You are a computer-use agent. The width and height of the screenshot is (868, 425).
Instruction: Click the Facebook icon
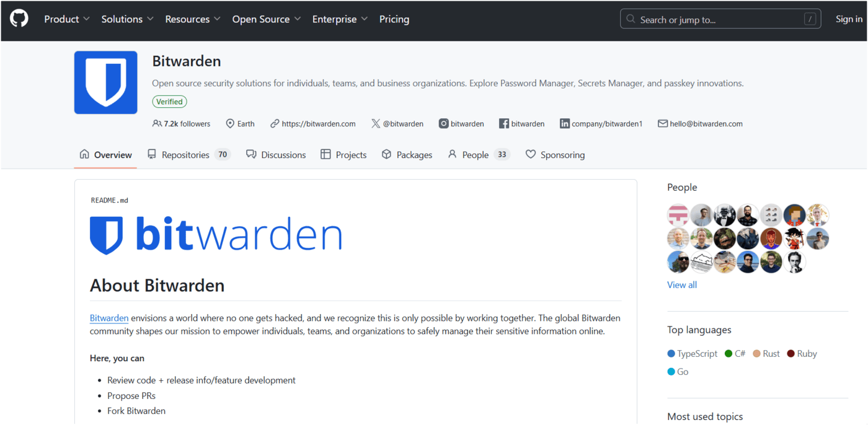click(x=504, y=124)
